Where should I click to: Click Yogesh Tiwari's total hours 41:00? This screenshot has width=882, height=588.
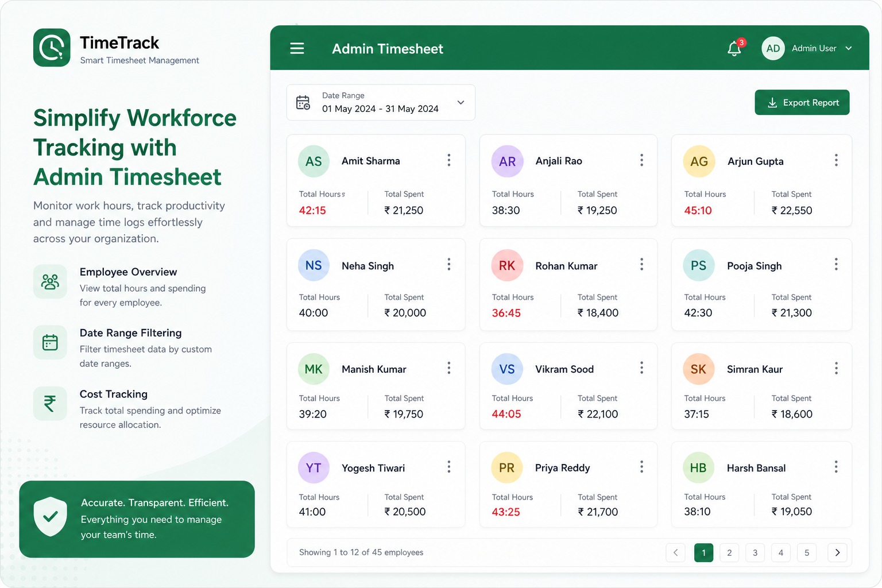coord(312,512)
